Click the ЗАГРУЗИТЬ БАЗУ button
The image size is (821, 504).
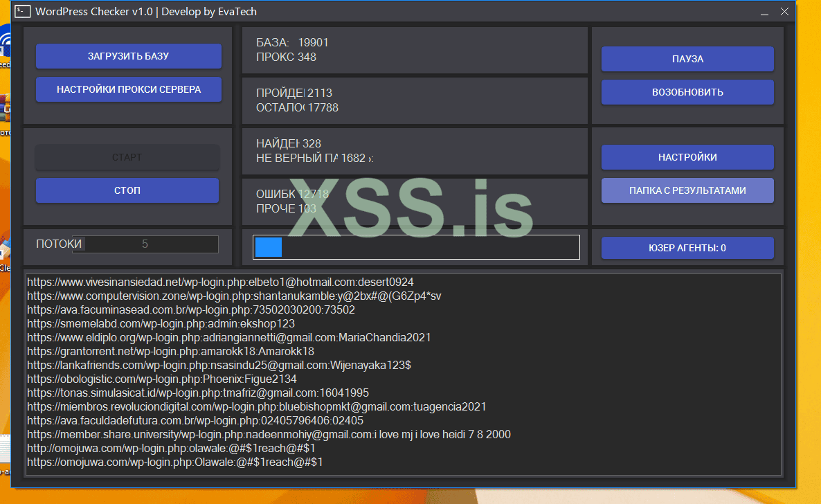128,56
